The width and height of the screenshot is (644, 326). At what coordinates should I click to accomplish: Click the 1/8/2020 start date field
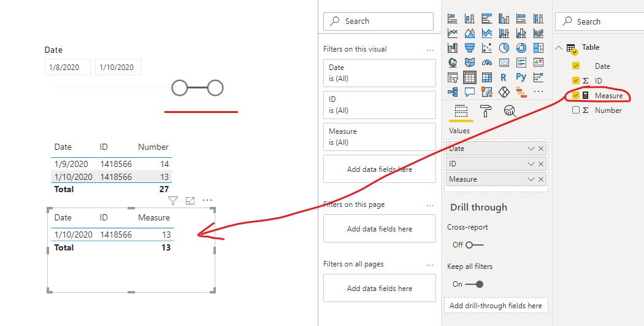pos(67,67)
